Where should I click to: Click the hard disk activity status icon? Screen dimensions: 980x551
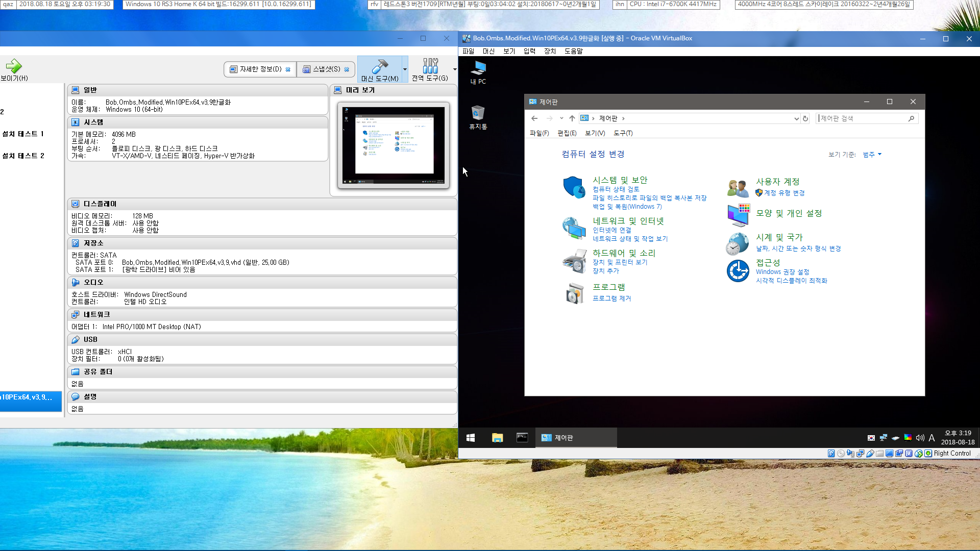point(831,454)
